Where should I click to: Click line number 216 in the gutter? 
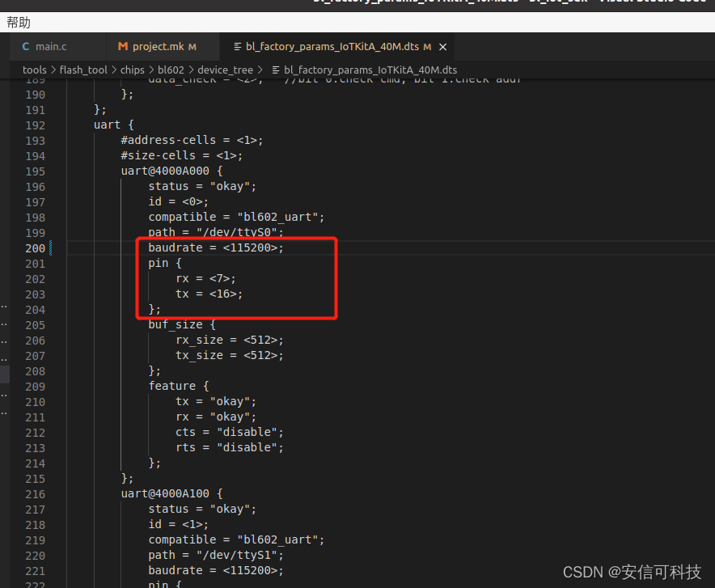tap(35, 494)
